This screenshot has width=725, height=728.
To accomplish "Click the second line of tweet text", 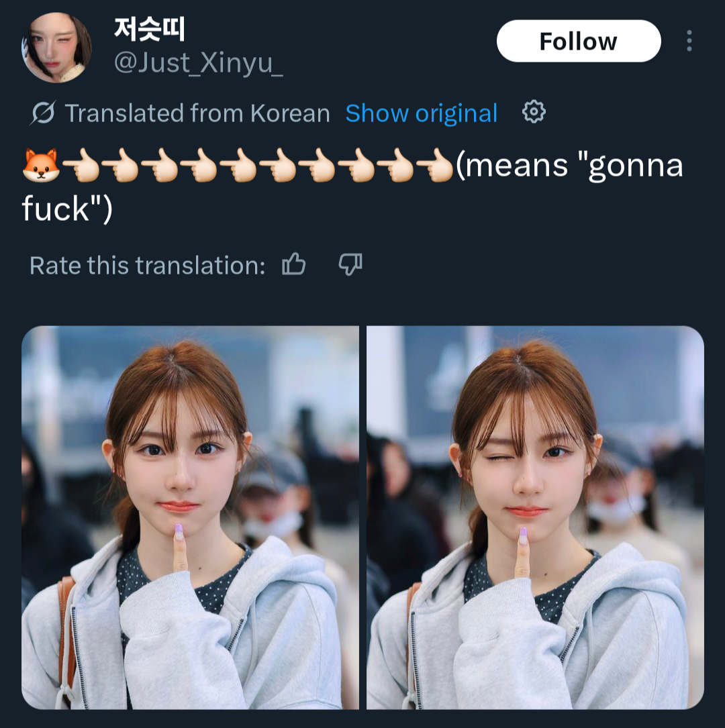I will pyautogui.click(x=67, y=209).
